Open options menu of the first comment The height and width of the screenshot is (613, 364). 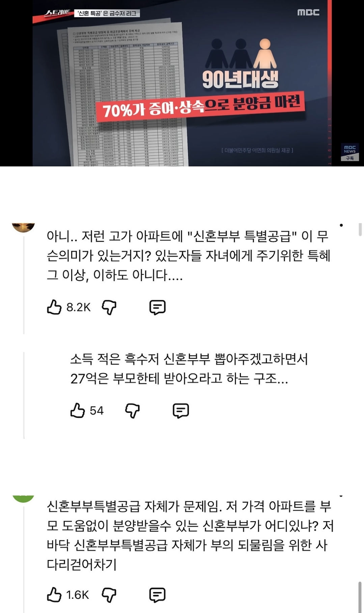tap(341, 225)
